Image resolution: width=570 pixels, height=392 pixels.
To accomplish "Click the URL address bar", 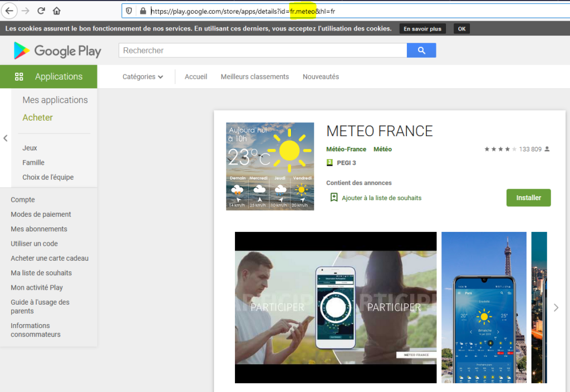I will tap(345, 11).
